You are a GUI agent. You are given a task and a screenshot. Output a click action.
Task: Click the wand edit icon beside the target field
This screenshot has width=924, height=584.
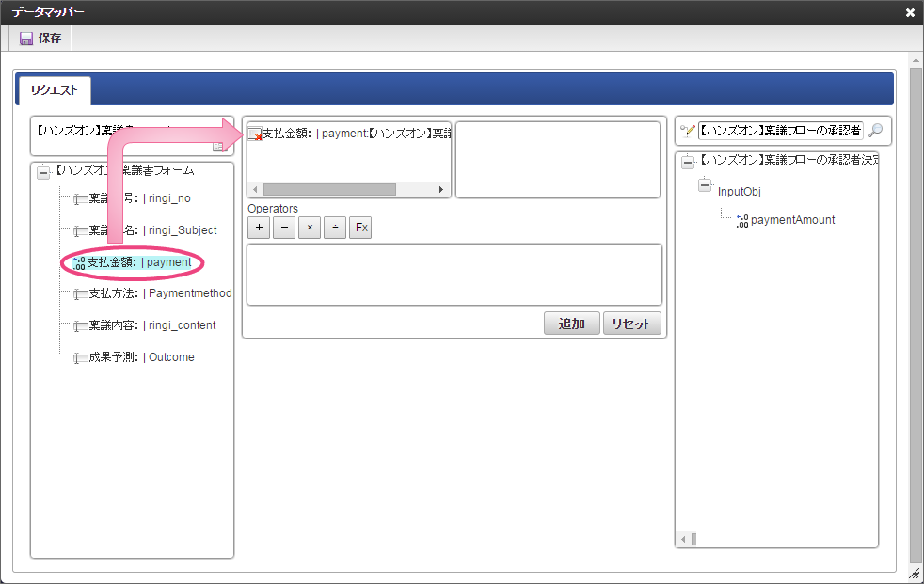(x=687, y=130)
